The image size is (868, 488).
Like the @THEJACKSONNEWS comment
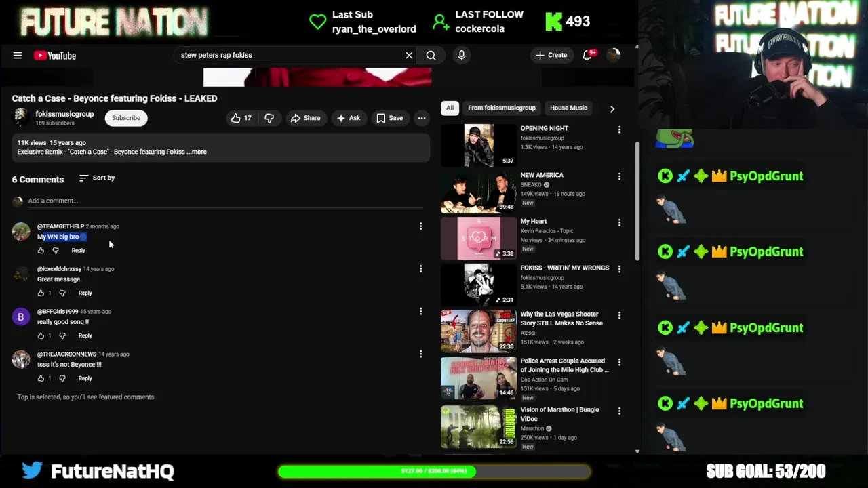point(41,379)
